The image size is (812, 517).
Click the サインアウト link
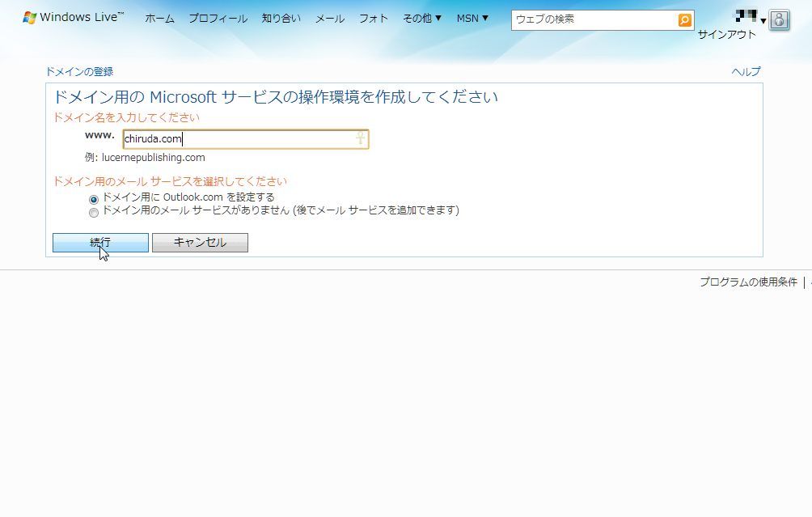(x=726, y=35)
